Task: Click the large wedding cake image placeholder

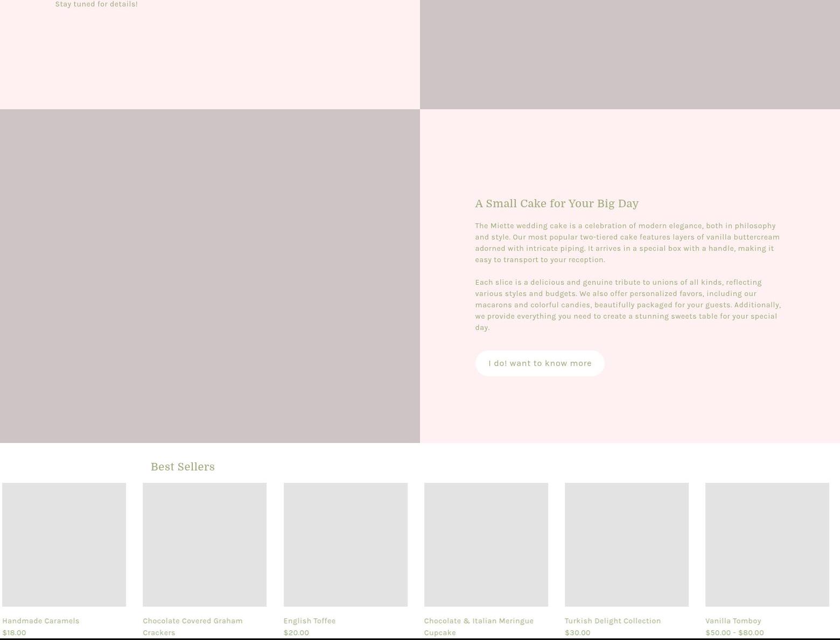Action: 209,276
